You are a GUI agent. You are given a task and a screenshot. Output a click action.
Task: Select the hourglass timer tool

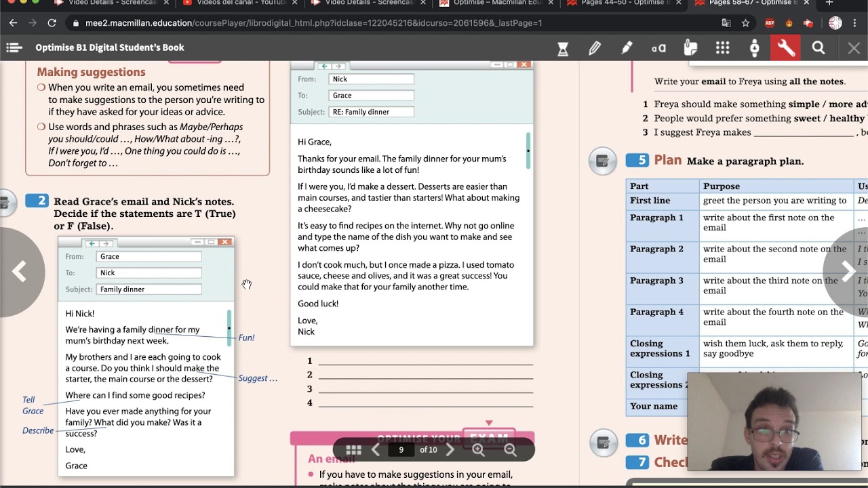[x=563, y=48]
